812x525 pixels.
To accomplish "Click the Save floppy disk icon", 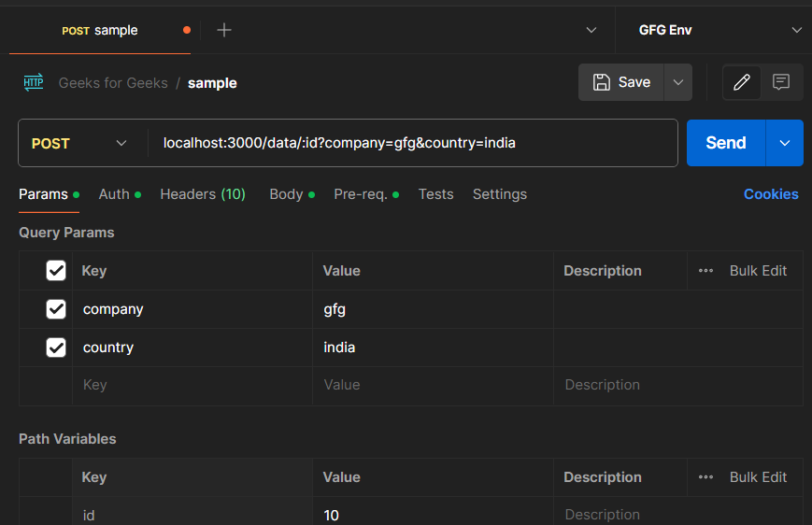I will (x=603, y=82).
